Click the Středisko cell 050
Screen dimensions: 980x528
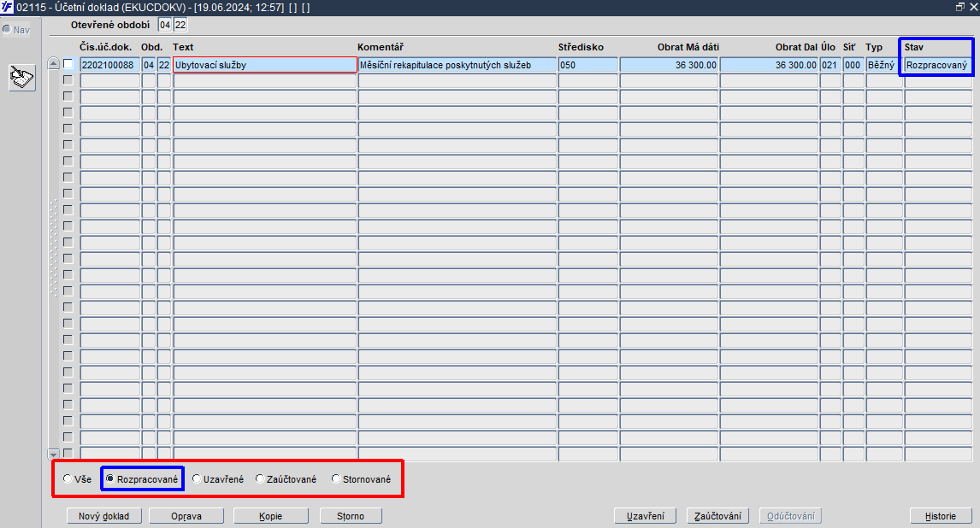(588, 65)
